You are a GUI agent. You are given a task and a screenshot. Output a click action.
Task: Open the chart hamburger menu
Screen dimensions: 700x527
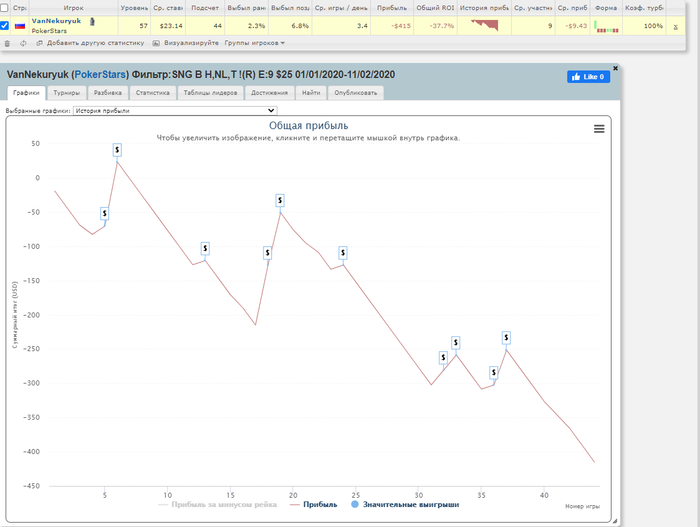pos(599,129)
